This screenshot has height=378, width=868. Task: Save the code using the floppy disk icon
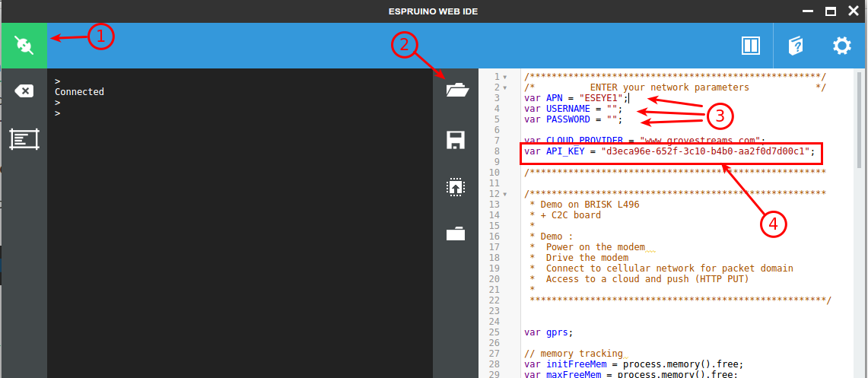point(455,139)
